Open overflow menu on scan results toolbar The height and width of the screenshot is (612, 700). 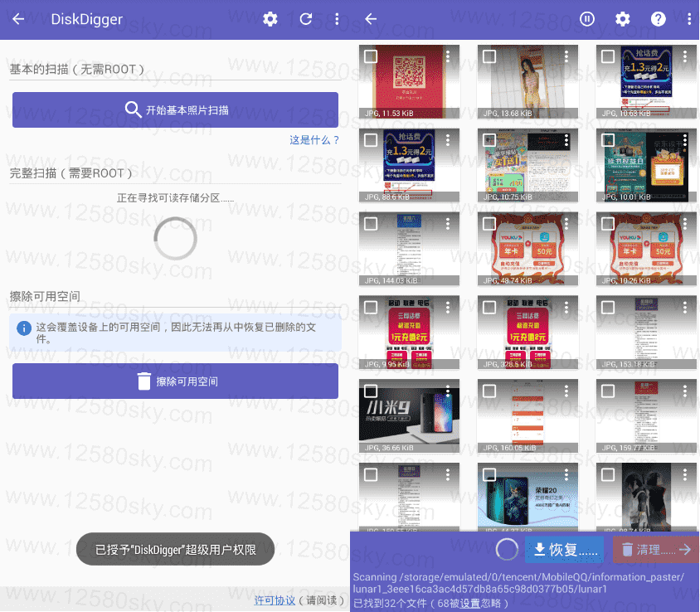click(689, 19)
